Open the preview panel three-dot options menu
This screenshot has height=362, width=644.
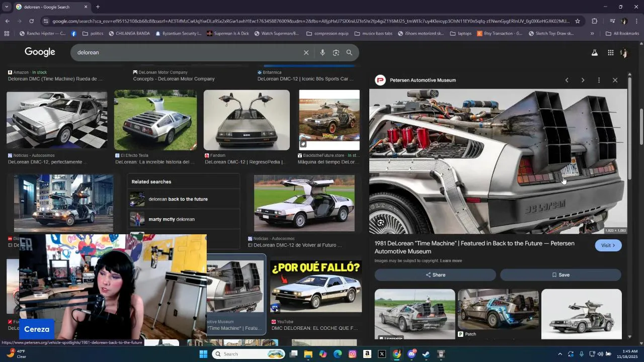tap(599, 80)
